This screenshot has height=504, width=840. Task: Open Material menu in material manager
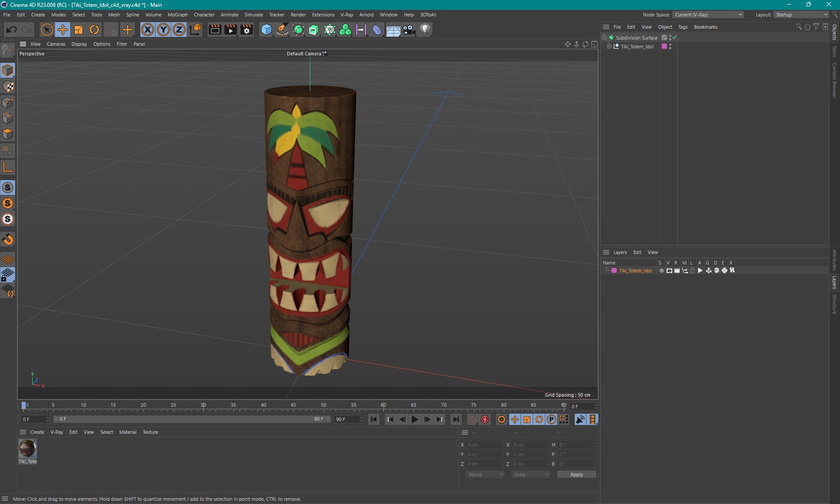(128, 432)
